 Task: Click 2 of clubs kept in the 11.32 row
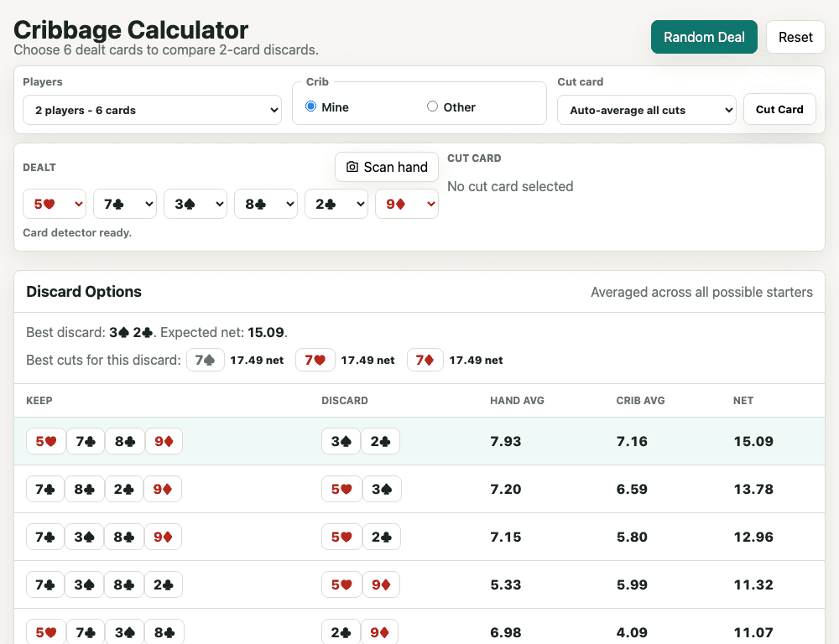(x=164, y=584)
